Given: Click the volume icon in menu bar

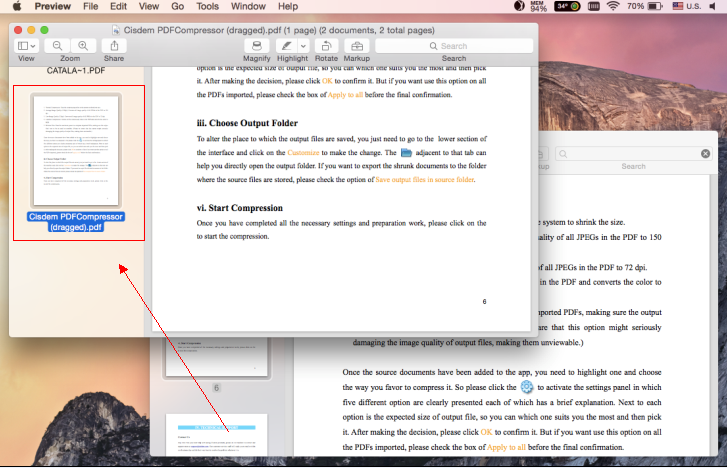Looking at the screenshot, I should [713, 6].
